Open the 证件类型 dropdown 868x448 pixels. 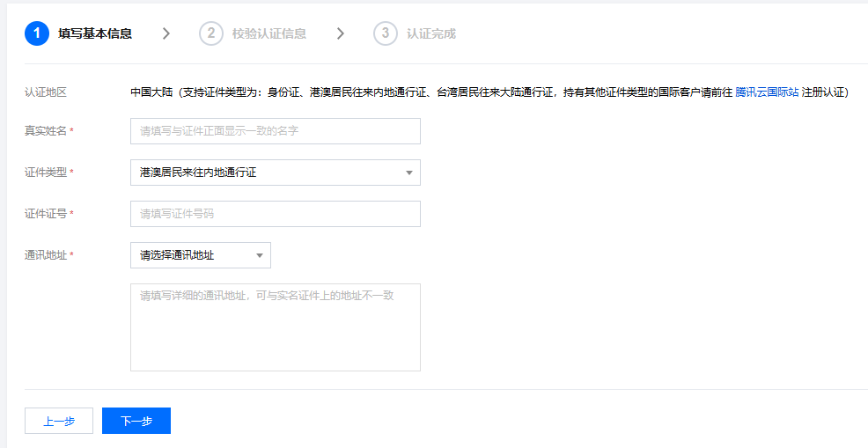276,173
